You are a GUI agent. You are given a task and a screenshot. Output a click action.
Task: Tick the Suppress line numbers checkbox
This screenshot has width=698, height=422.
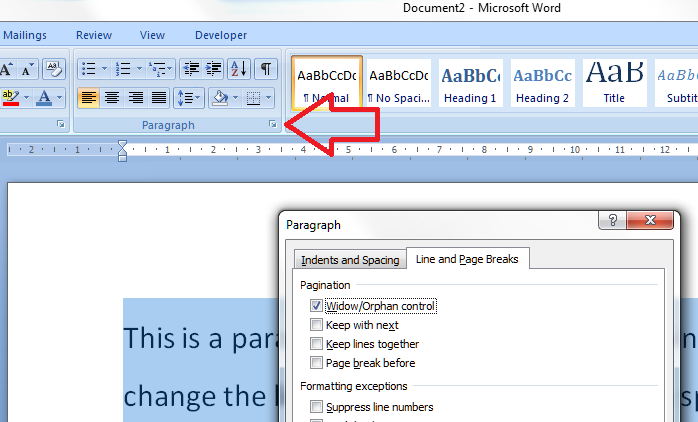point(317,407)
